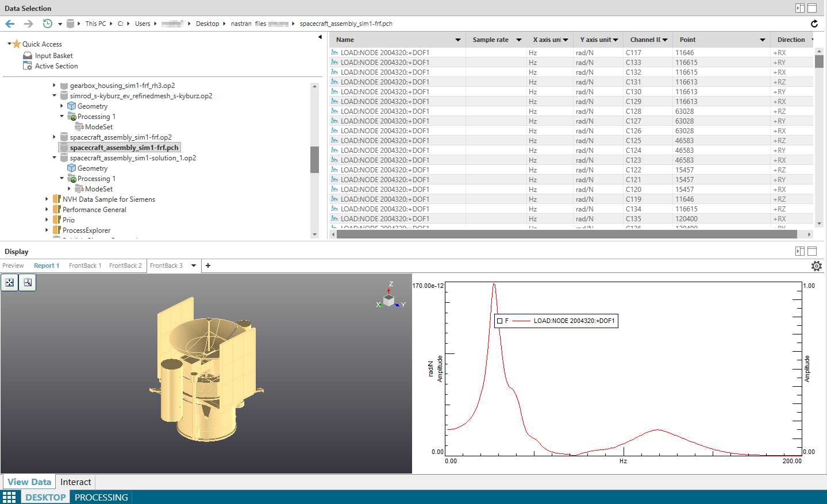
Task: Select Active Section
Action: click(56, 66)
